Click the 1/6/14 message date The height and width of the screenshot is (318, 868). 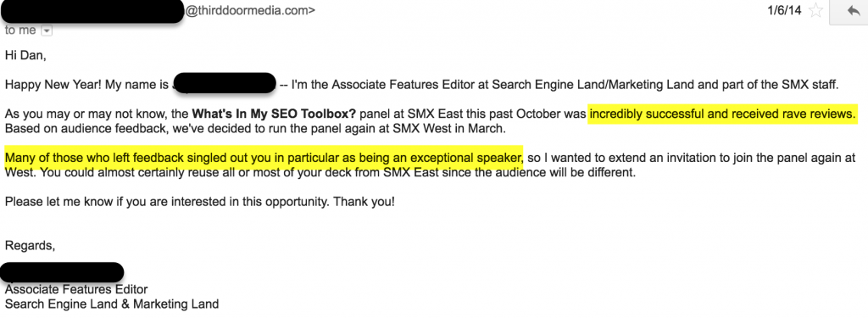[x=784, y=10]
